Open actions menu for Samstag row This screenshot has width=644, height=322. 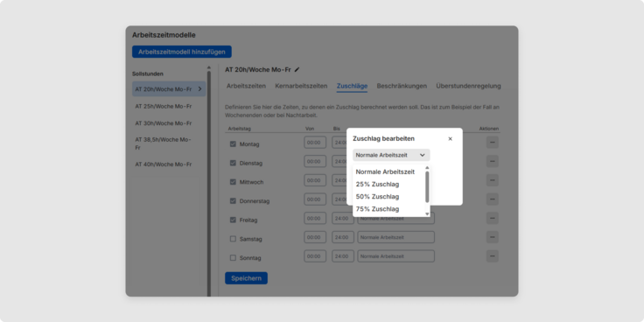click(493, 237)
